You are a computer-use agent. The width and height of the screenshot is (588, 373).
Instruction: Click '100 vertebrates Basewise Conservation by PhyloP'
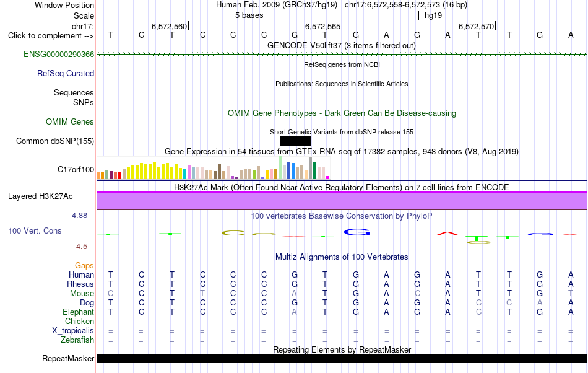[342, 216]
